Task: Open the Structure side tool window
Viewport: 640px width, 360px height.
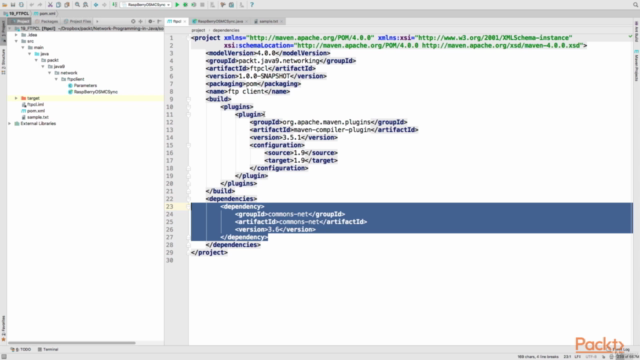Action: [x=3, y=61]
